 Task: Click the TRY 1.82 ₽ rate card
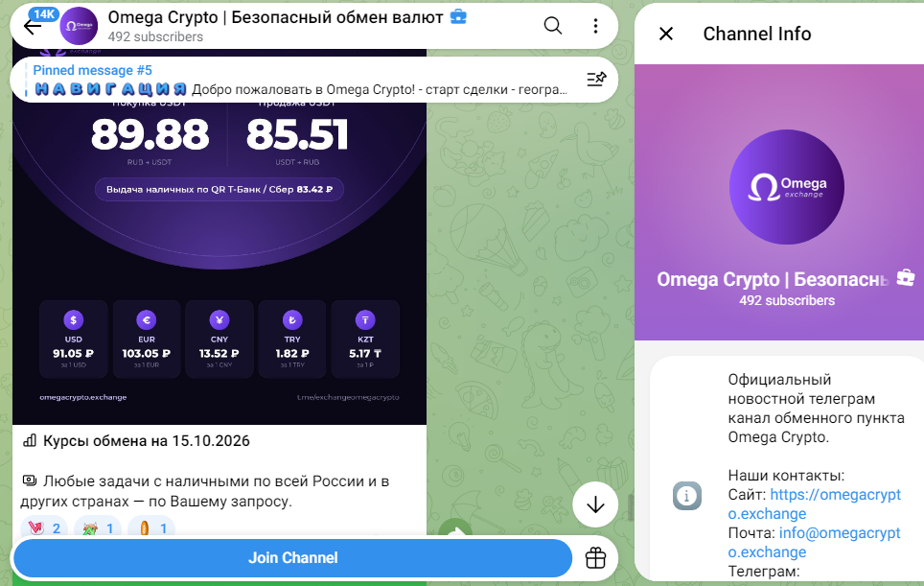[x=292, y=339]
